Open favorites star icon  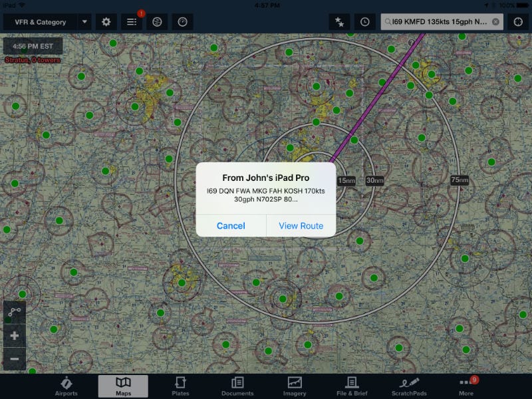[339, 22]
